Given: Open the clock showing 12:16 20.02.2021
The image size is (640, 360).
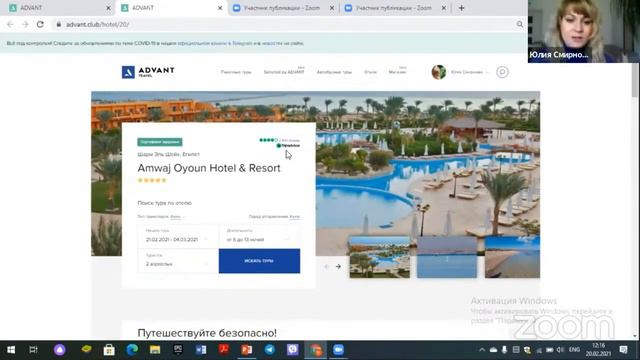Looking at the screenshot, I should 598,350.
